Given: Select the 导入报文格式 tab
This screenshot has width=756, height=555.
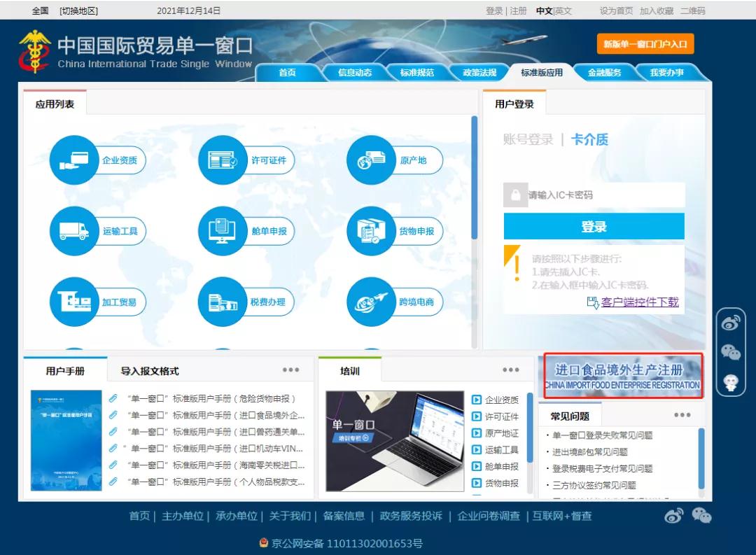Looking at the screenshot, I should tap(150, 371).
